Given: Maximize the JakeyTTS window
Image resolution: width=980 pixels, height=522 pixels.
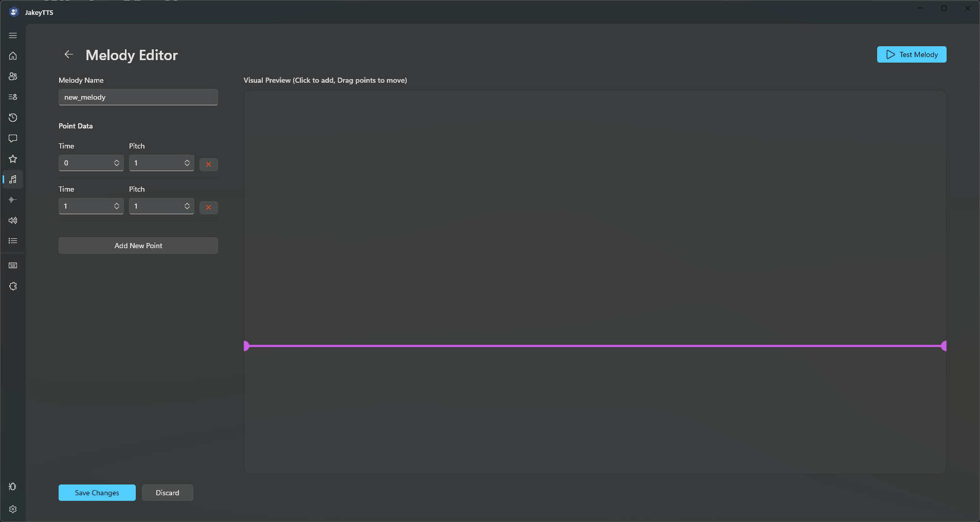Looking at the screenshot, I should coord(944,8).
